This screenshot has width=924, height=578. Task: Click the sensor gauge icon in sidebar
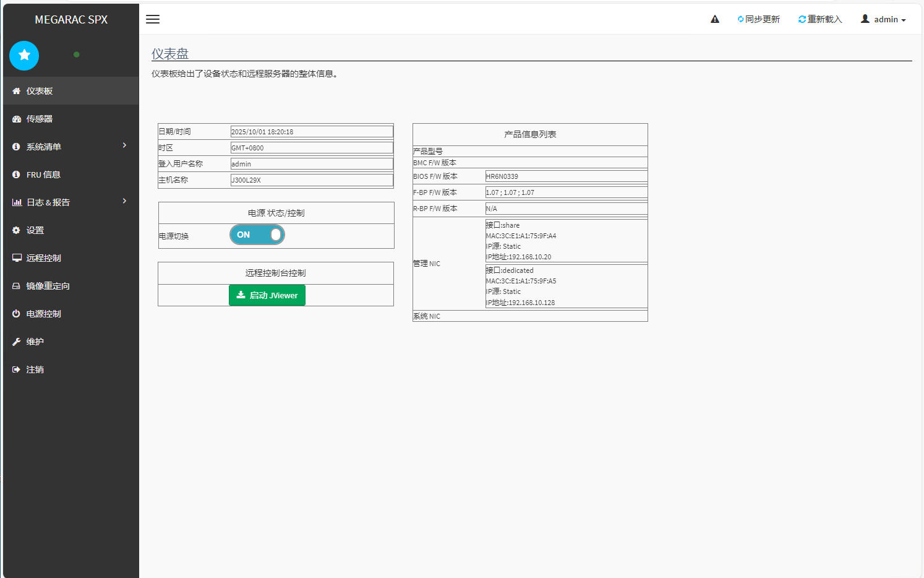[x=17, y=119]
